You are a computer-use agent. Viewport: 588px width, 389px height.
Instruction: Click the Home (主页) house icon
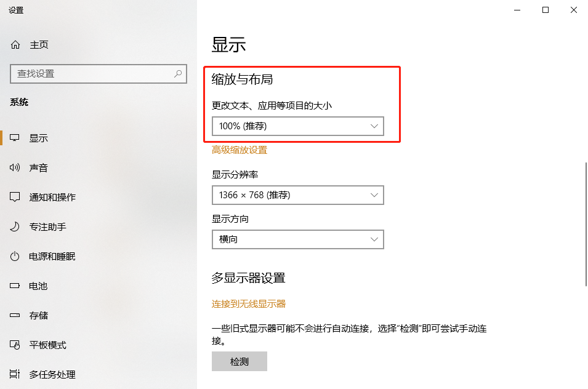point(15,45)
